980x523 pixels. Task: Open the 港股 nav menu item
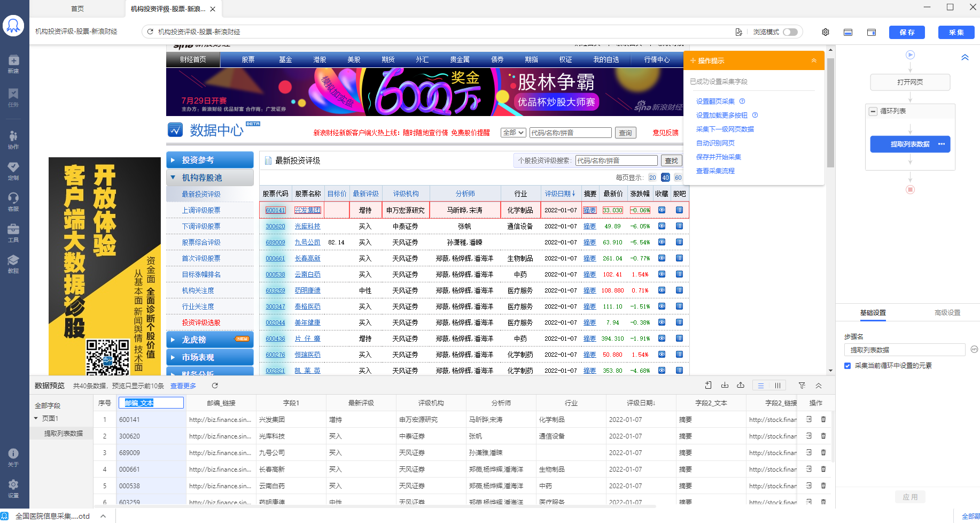tap(320, 59)
